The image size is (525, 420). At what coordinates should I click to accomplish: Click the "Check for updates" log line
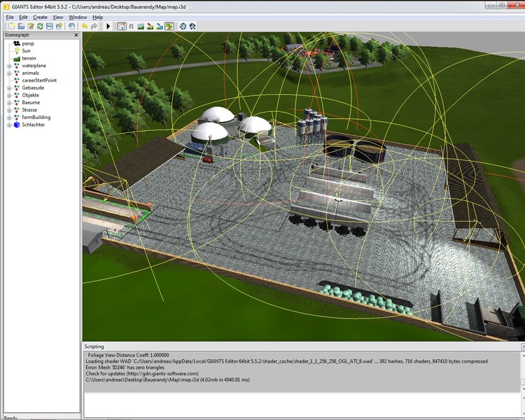[142, 373]
